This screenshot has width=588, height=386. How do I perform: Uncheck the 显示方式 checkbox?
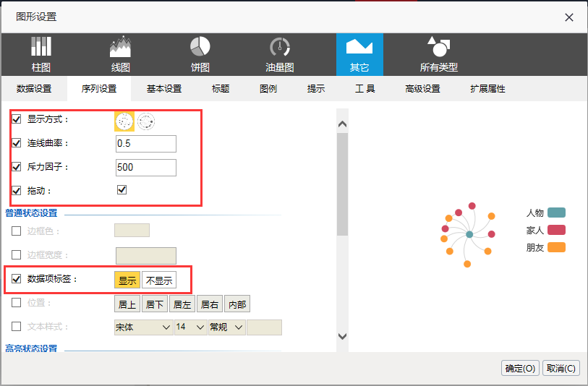(17, 119)
